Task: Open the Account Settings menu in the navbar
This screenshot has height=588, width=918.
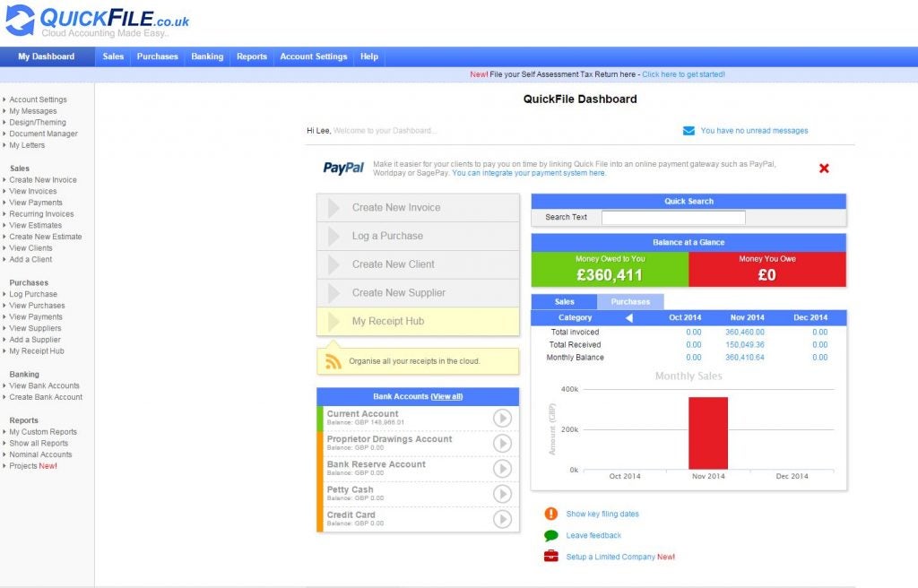Action: (313, 56)
